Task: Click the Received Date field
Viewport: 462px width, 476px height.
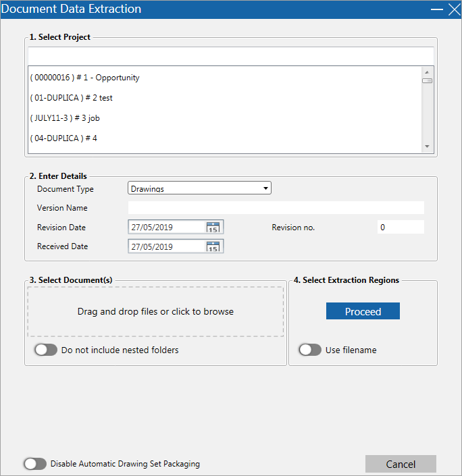Action: pyautogui.click(x=167, y=246)
